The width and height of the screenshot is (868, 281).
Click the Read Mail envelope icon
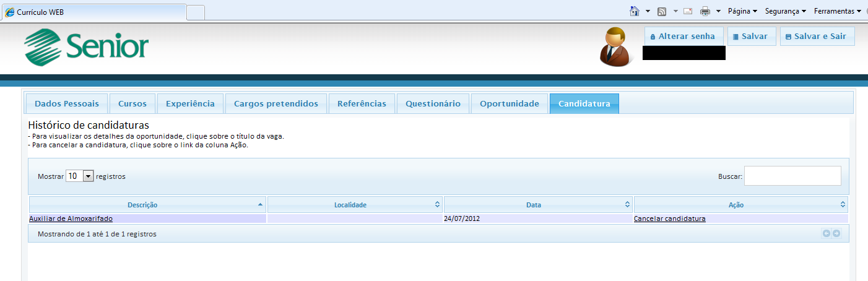coord(687,11)
